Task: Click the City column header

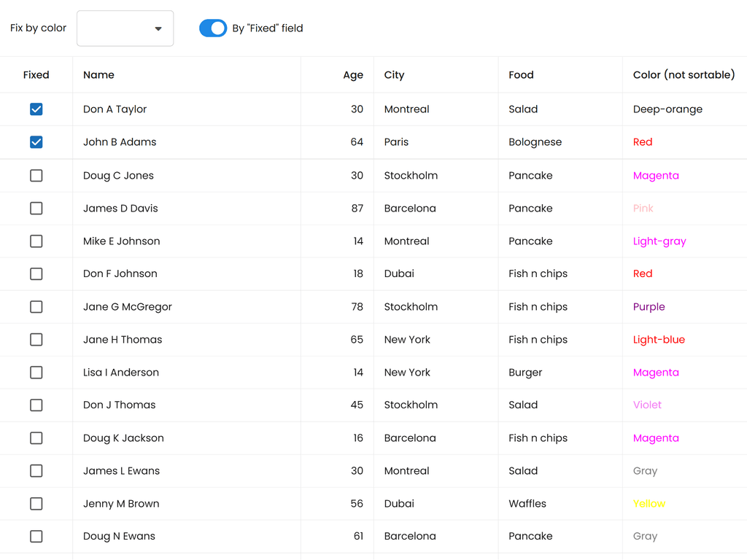Action: (x=394, y=75)
